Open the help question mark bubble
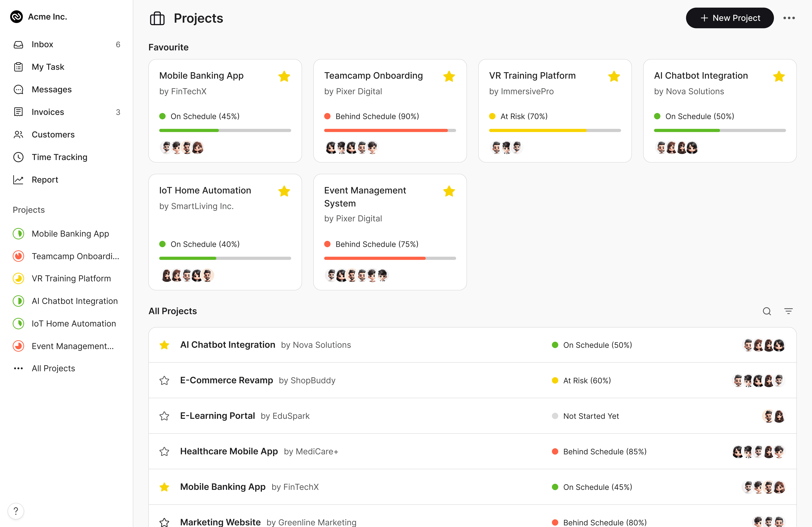The image size is (812, 527). [16, 511]
